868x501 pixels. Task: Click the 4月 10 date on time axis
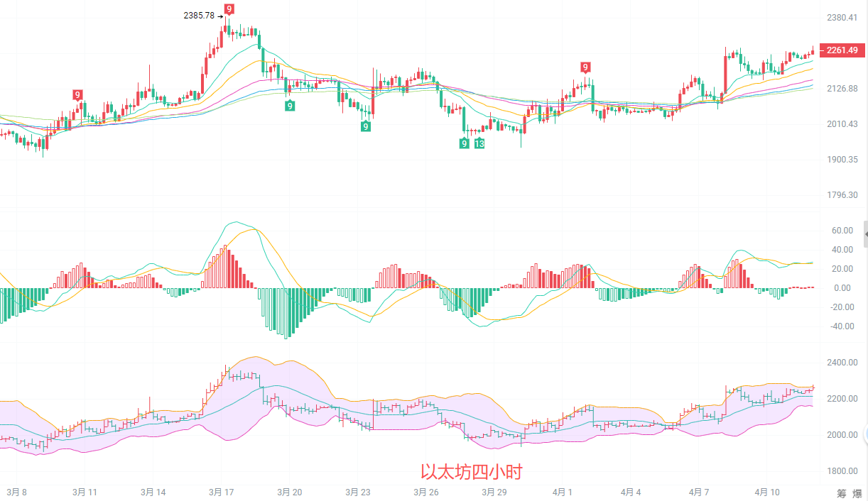point(767,492)
